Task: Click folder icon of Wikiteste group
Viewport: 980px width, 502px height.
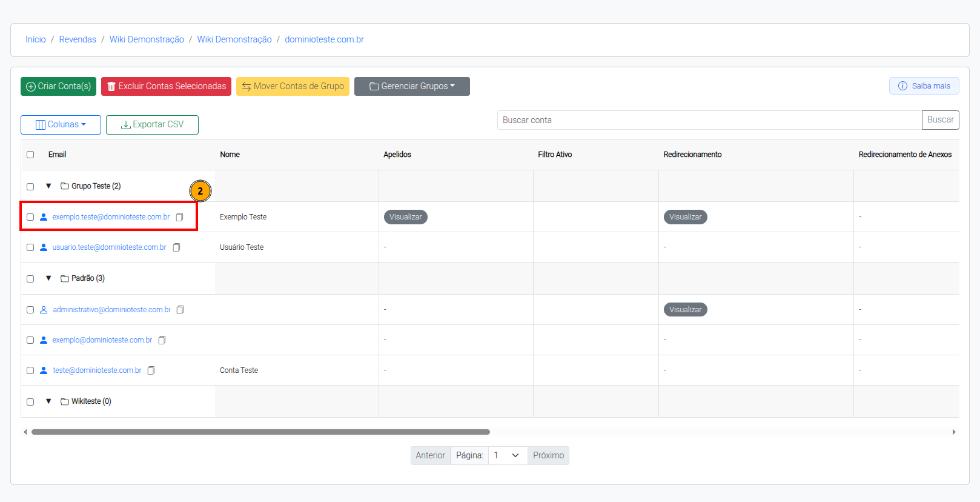Action: [x=65, y=401]
